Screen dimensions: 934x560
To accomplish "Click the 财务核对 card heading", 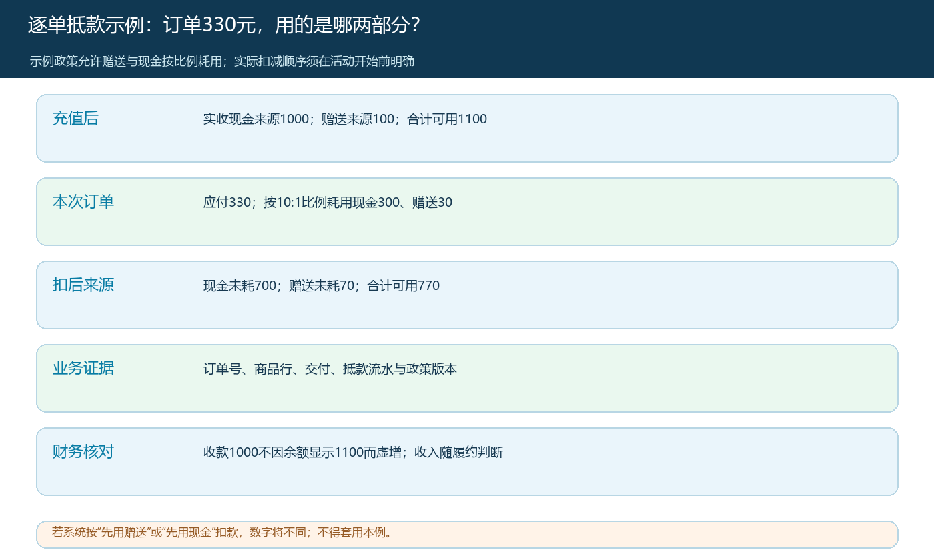I will [x=83, y=452].
